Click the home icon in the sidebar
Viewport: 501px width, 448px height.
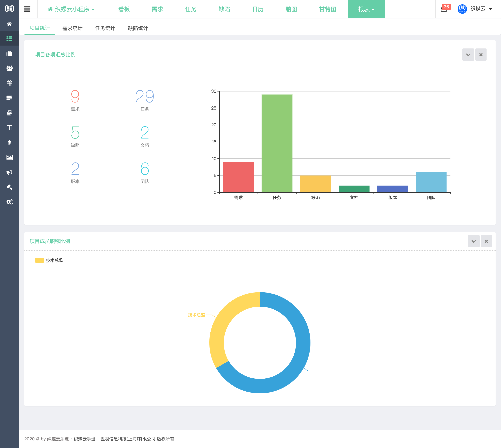pyautogui.click(x=9, y=24)
